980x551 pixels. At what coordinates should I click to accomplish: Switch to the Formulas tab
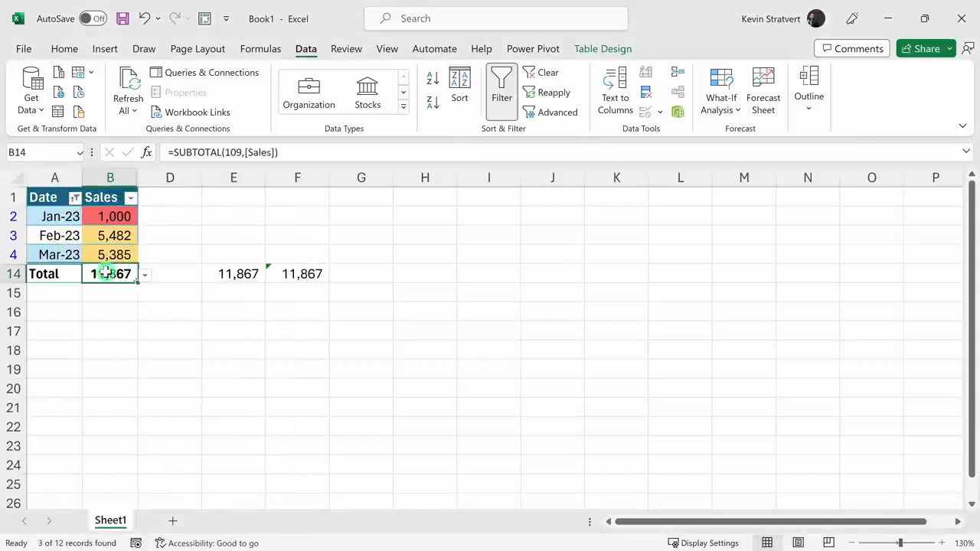pos(260,48)
